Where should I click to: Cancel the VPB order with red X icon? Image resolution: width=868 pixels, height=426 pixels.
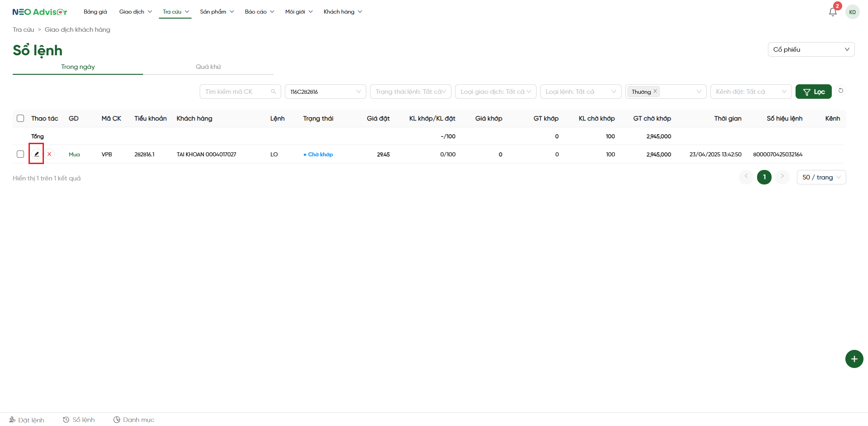49,154
